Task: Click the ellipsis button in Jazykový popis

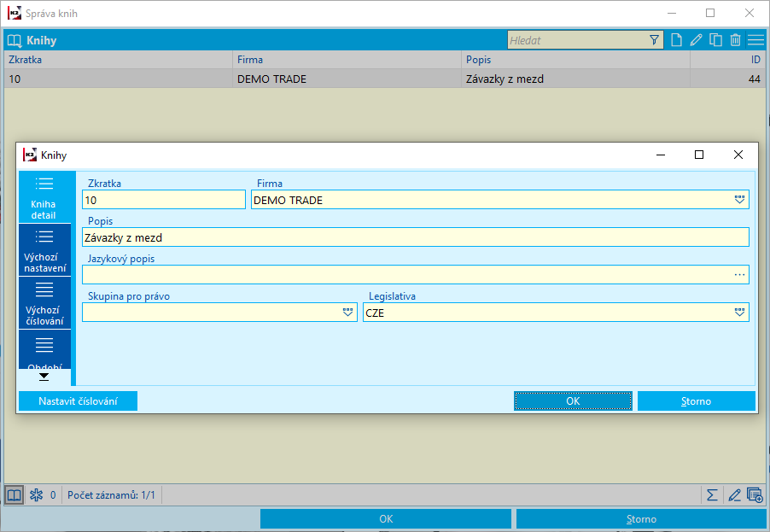Action: click(x=739, y=275)
